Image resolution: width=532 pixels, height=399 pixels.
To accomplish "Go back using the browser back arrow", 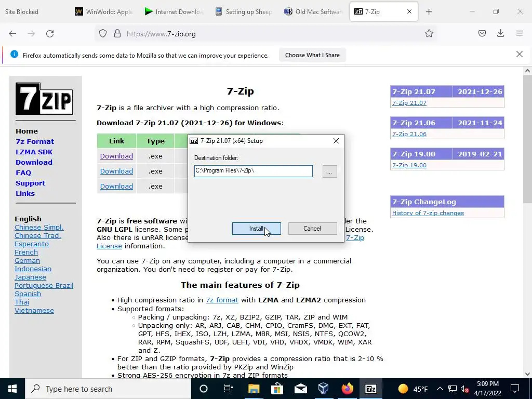I will click(x=12, y=34).
